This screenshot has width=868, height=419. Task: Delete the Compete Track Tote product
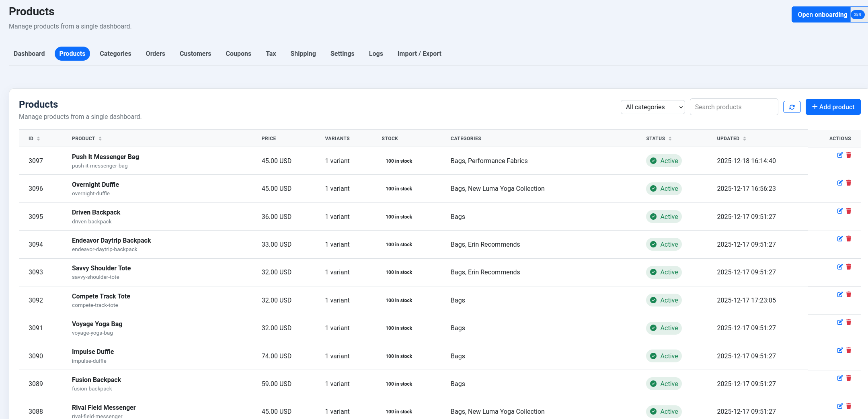click(x=849, y=294)
